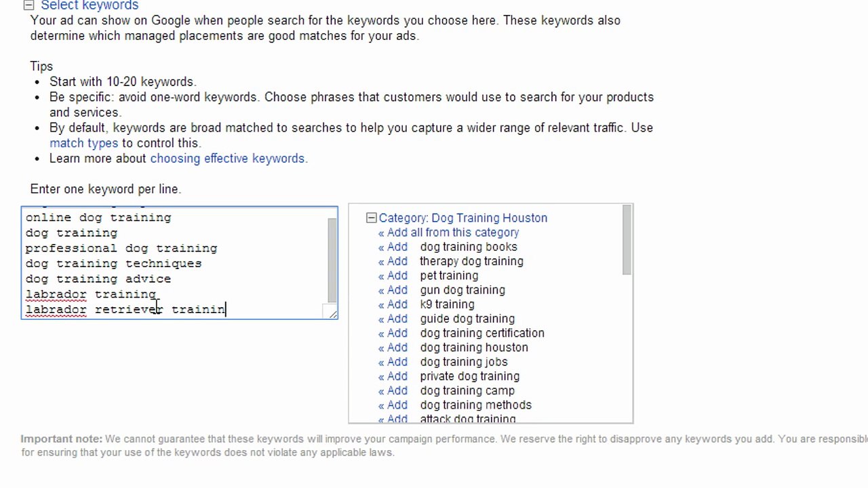Image resolution: width=868 pixels, height=488 pixels.
Task: Add all from this category
Action: click(449, 232)
